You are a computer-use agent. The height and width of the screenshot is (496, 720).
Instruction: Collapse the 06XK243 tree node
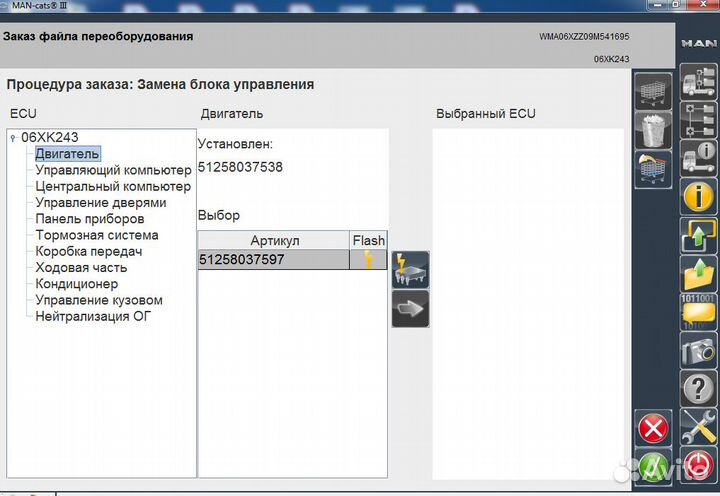coord(12,138)
